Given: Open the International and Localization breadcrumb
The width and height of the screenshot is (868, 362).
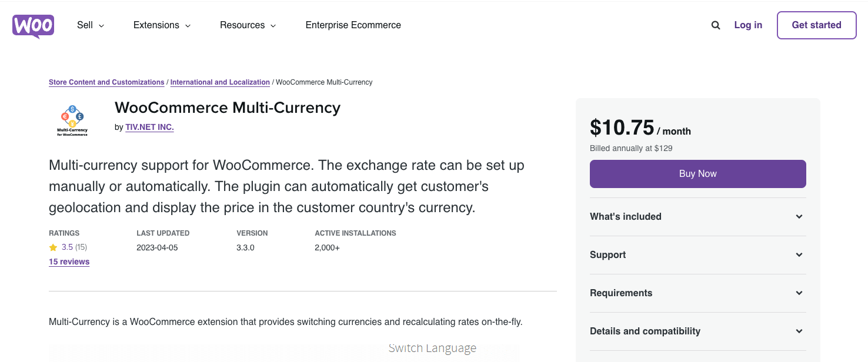Looking at the screenshot, I should (x=220, y=82).
